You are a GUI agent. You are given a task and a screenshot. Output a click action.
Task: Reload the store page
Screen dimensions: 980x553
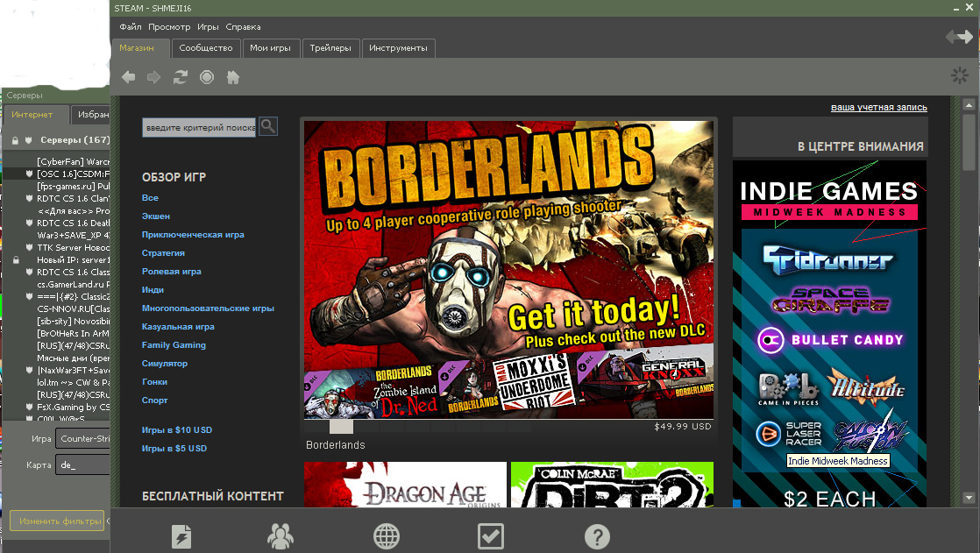click(x=181, y=77)
